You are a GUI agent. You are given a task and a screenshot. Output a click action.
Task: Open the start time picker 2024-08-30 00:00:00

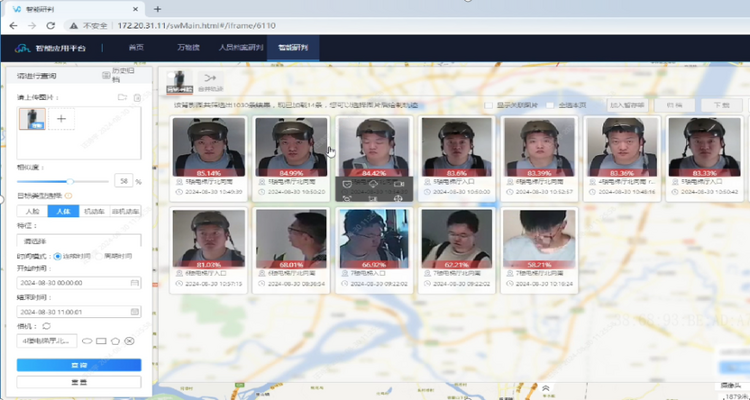pyautogui.click(x=79, y=283)
